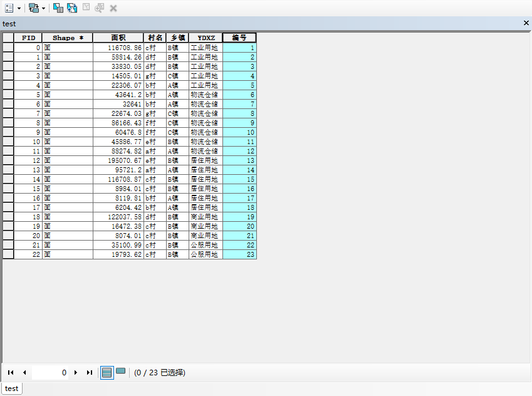Switch to the test table tab
The image size is (532, 396).
coord(11,388)
